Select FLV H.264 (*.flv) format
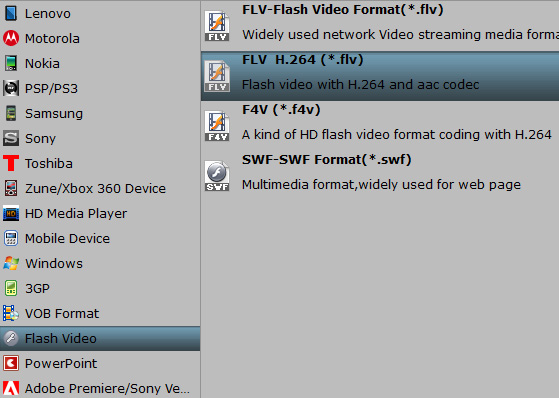This screenshot has width=559, height=398. tap(380, 76)
